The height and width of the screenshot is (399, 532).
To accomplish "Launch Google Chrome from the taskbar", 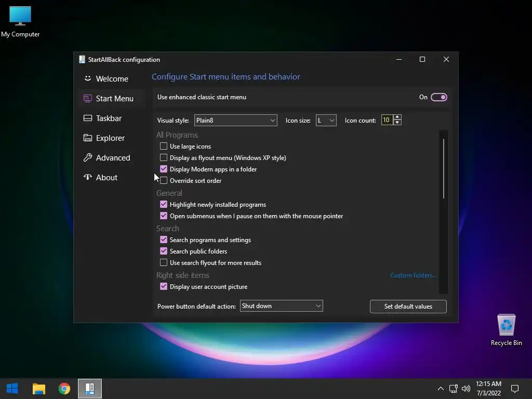I will coord(64,389).
